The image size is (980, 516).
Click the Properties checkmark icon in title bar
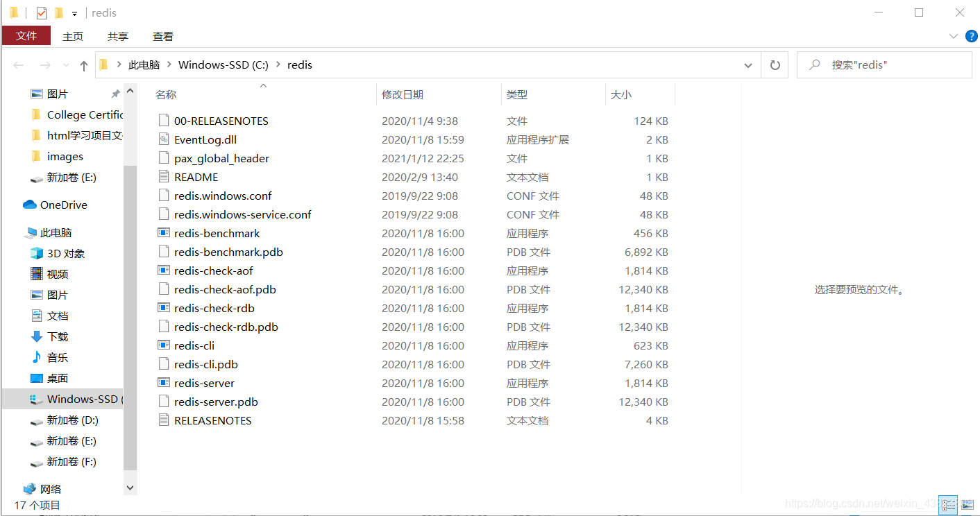click(42, 12)
